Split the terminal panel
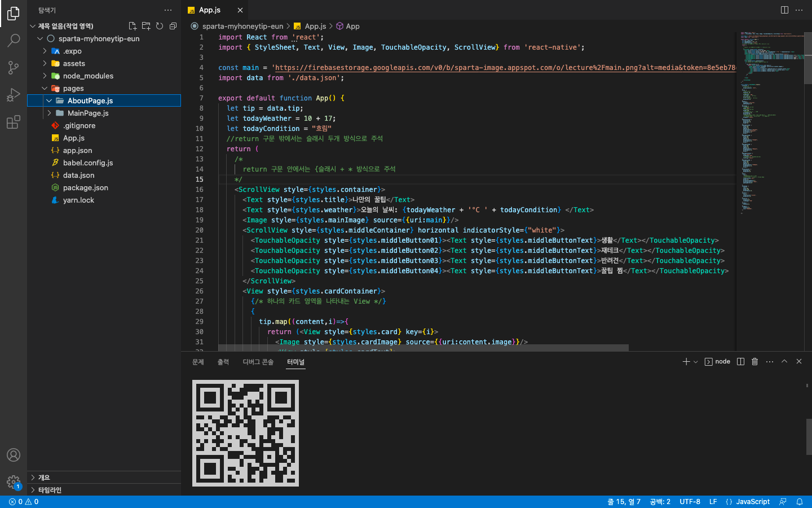The image size is (812, 508). coord(741,361)
